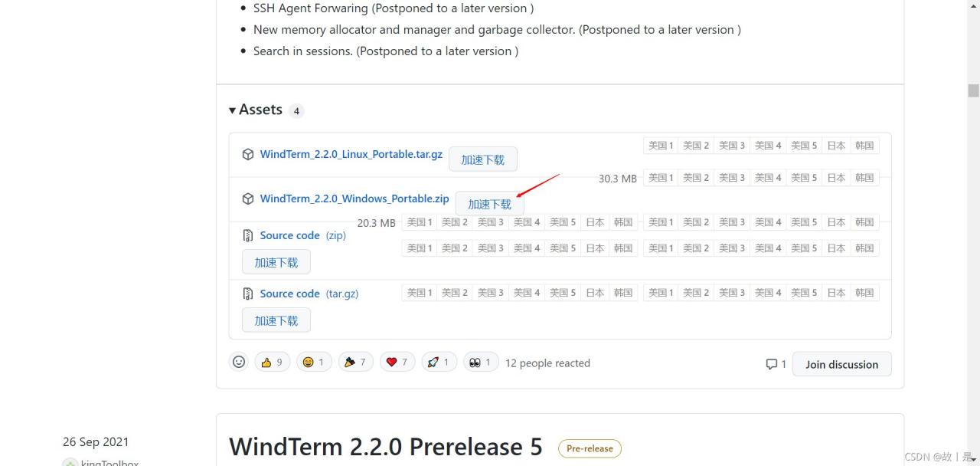Viewport: 980px width, 466px height.
Task: Open the Source code (zip) link
Action: pos(303,235)
